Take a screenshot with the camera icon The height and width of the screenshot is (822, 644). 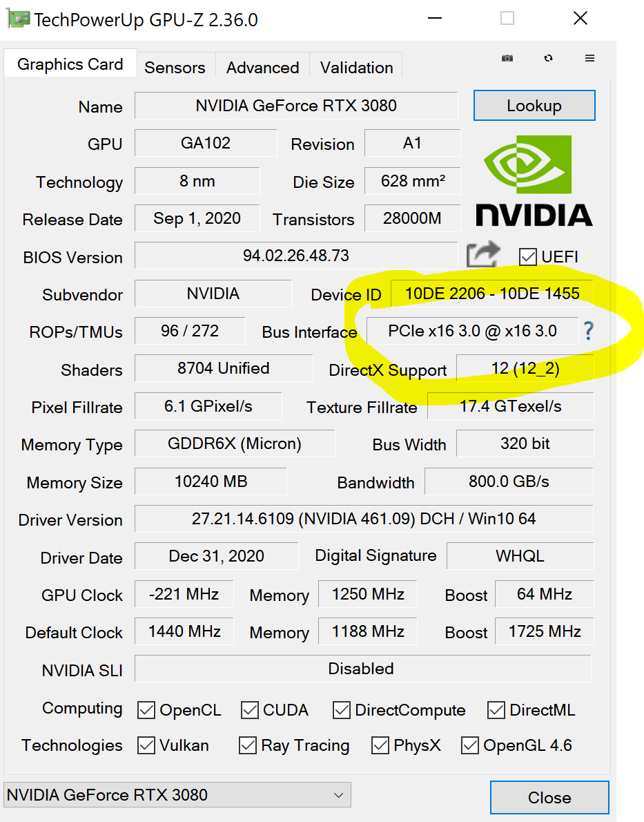(x=507, y=58)
